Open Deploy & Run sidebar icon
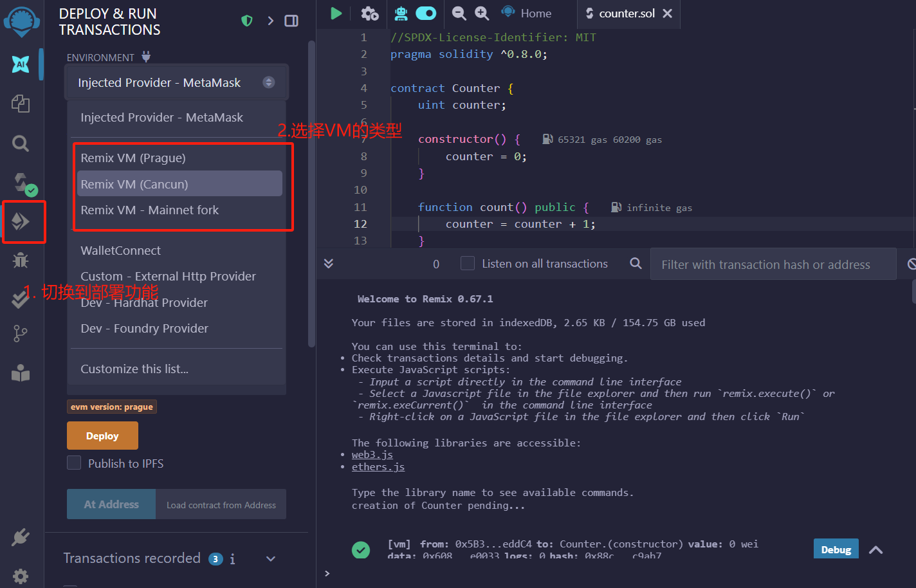The image size is (916, 588). pyautogui.click(x=21, y=221)
